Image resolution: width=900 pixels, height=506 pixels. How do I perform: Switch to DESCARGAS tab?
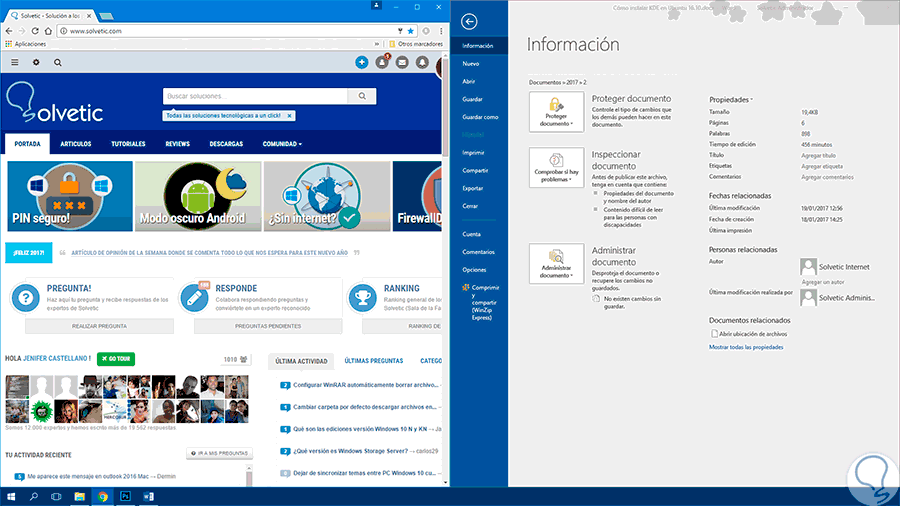226,144
